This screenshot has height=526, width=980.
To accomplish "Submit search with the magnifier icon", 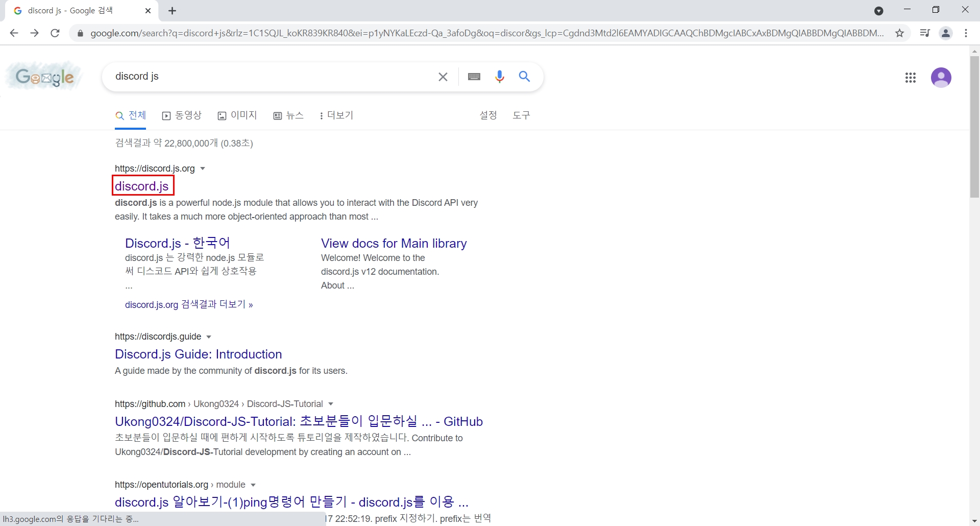I will 524,77.
